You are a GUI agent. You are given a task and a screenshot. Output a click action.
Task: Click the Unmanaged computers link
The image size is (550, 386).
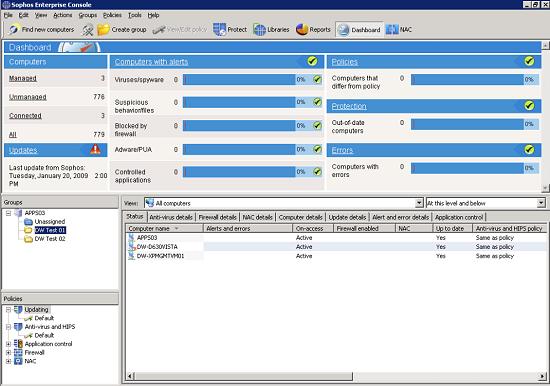[x=28, y=97]
